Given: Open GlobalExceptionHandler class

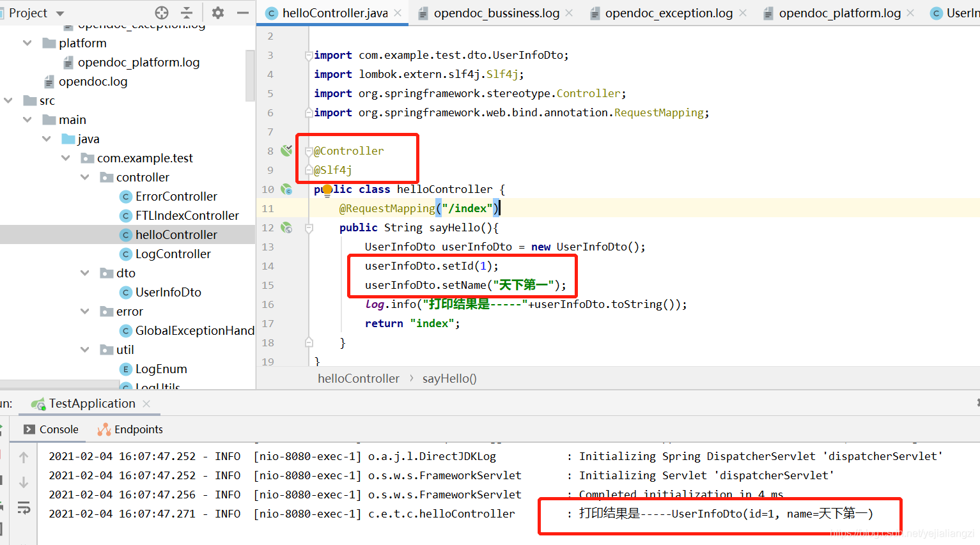Looking at the screenshot, I should coord(194,330).
